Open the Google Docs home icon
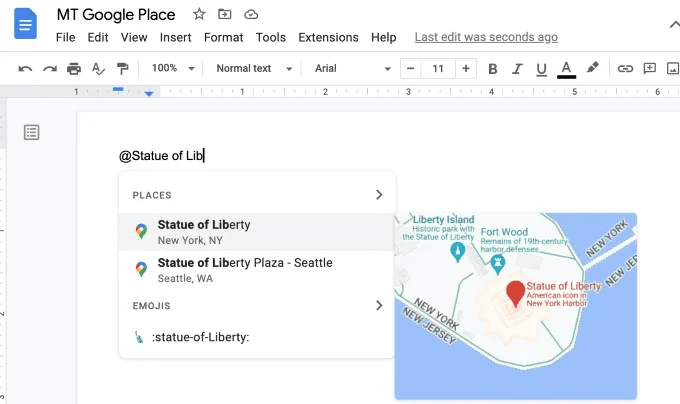The image size is (680, 404). [x=25, y=23]
